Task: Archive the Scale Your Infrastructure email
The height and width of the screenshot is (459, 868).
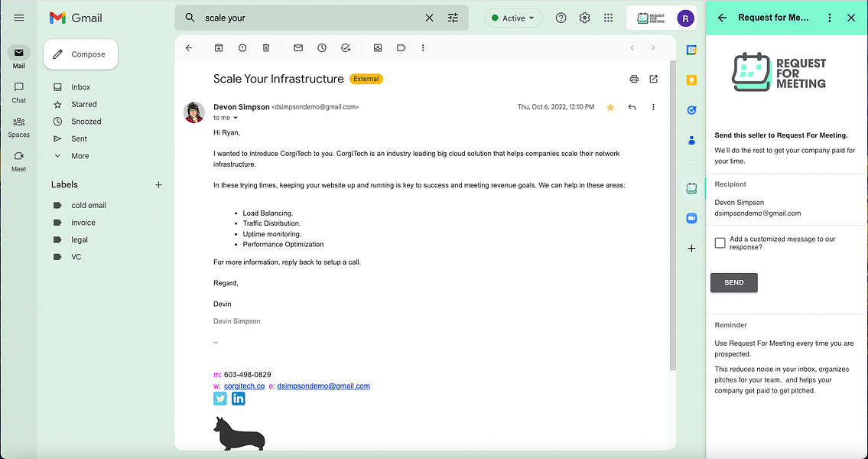Action: pyautogui.click(x=219, y=47)
